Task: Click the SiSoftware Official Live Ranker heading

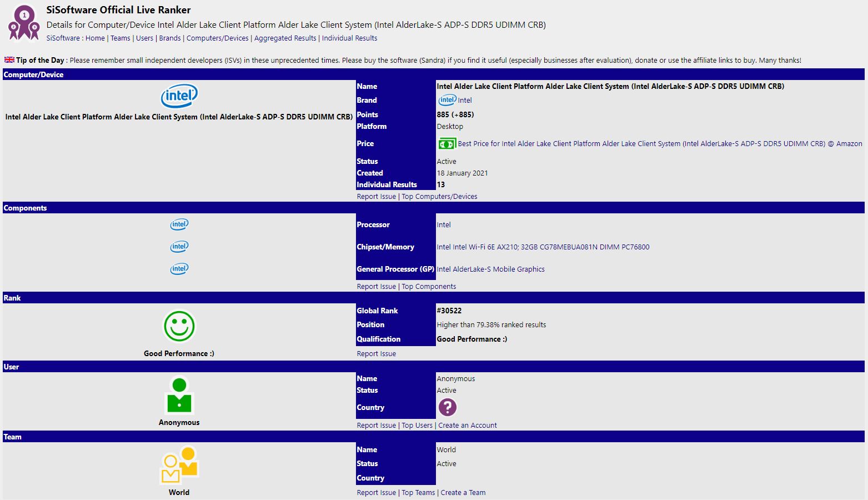Action: [x=119, y=10]
